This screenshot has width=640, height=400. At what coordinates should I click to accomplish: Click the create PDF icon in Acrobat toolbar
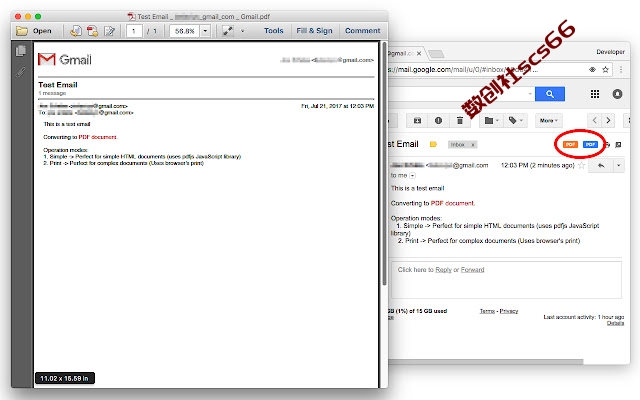(93, 31)
